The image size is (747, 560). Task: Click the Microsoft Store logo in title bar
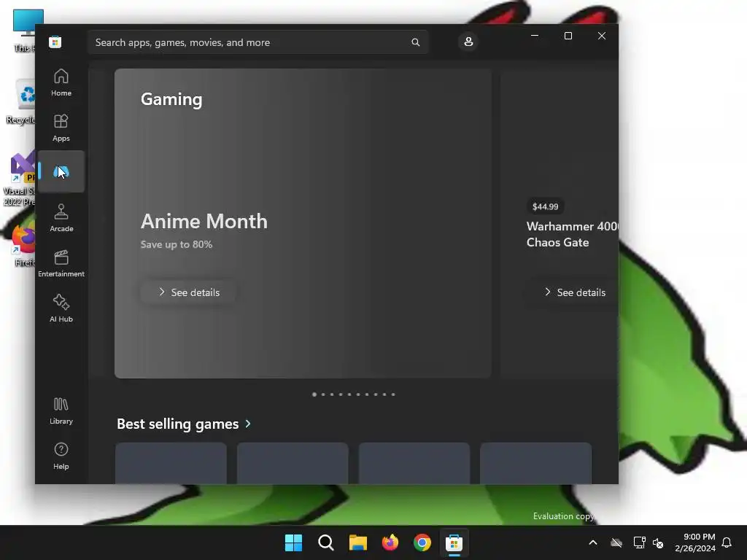(55, 42)
